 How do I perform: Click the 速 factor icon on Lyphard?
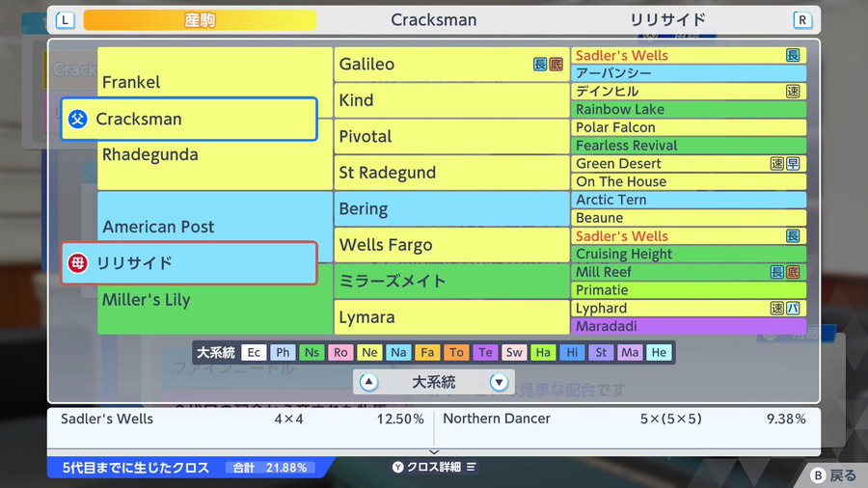click(777, 309)
